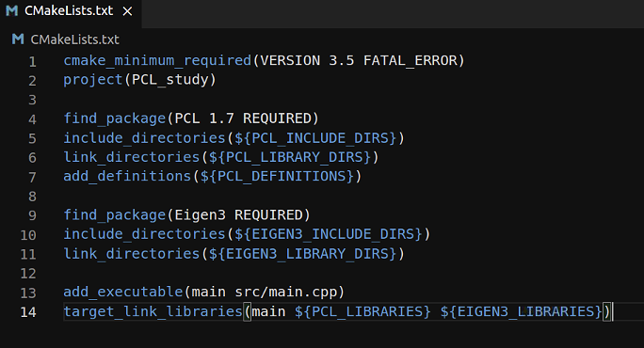Click line number 3 in gutter
Image resolution: width=644 pixels, height=348 pixels.
(x=32, y=100)
